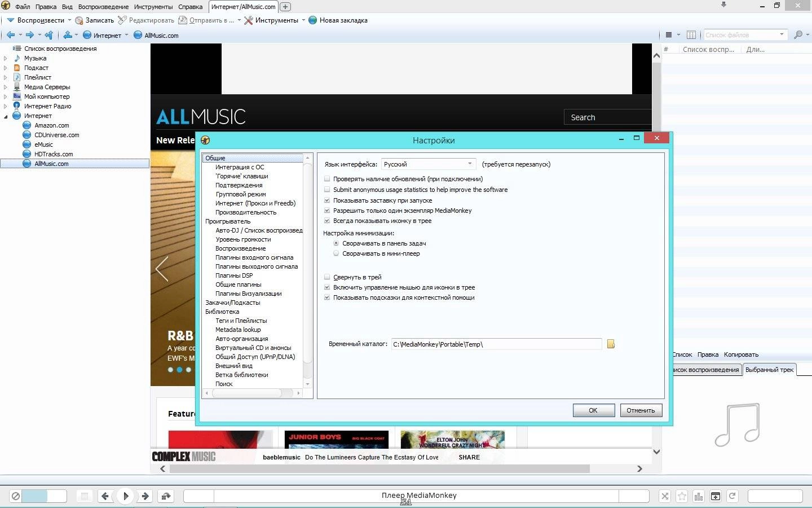Screen dimensions: 812x508
Task: Toggle 'Показывать заставку при запуске' checkbox
Action: pos(327,200)
